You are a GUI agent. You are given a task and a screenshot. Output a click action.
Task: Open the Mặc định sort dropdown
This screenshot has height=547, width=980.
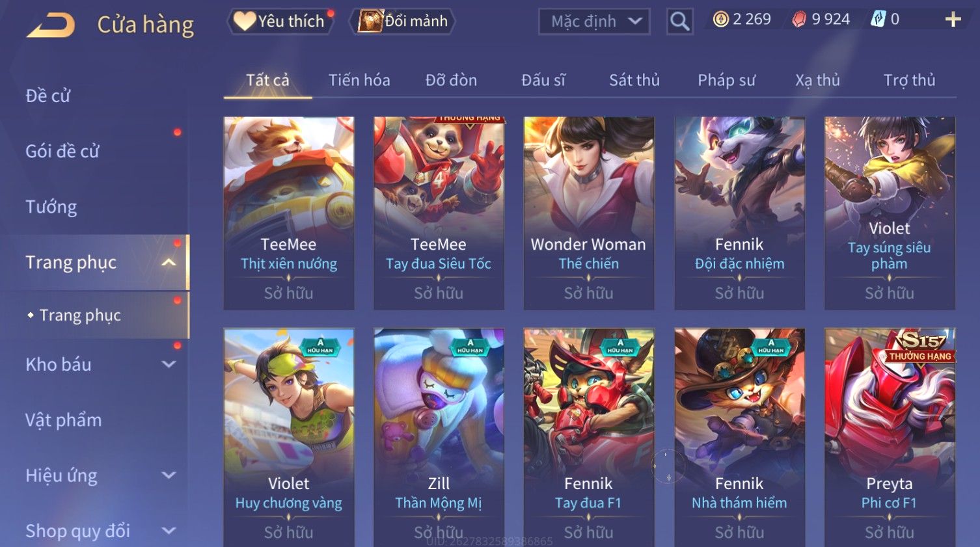point(594,21)
